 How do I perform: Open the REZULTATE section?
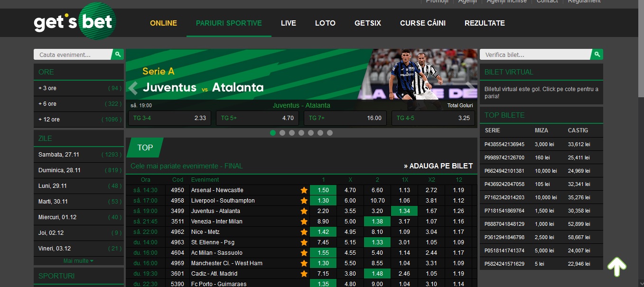485,23
